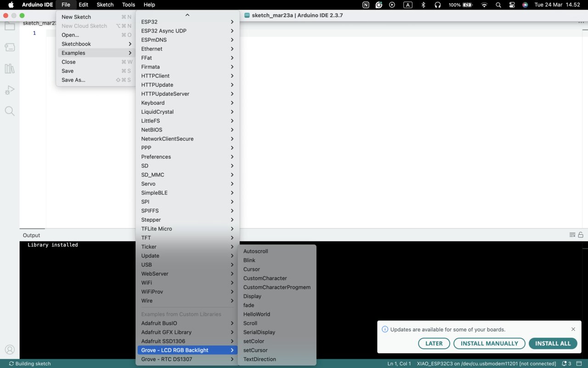Image resolution: width=588 pixels, height=368 pixels.
Task: Click the 'Ln 1, Col 1' cursor position
Action: coord(399,363)
